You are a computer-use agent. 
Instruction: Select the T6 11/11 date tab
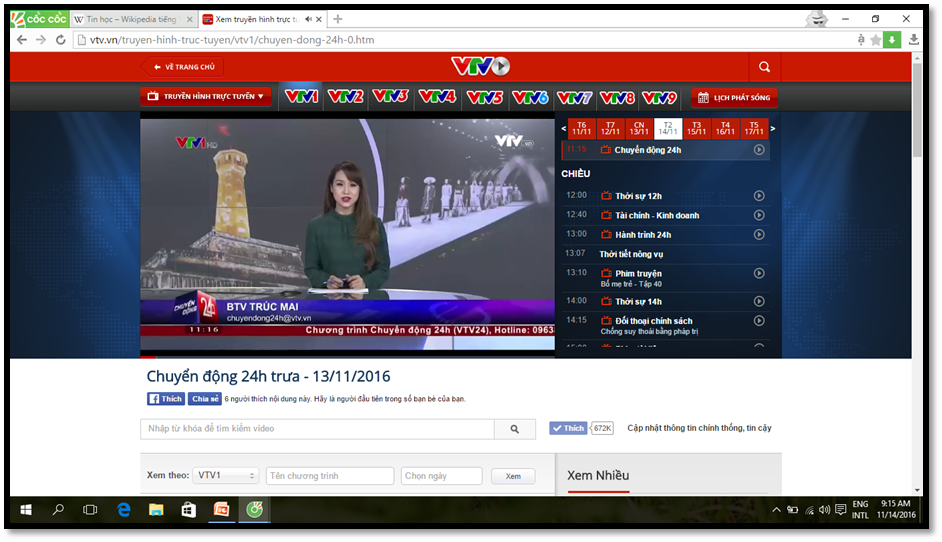coord(582,129)
